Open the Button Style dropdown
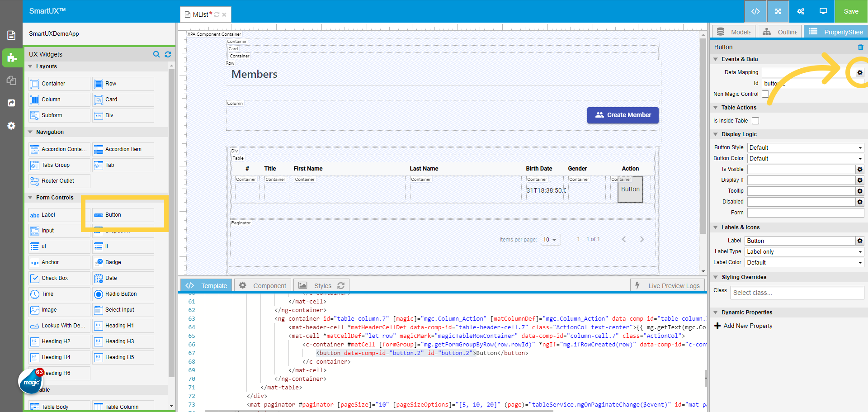868x412 pixels. [805, 147]
